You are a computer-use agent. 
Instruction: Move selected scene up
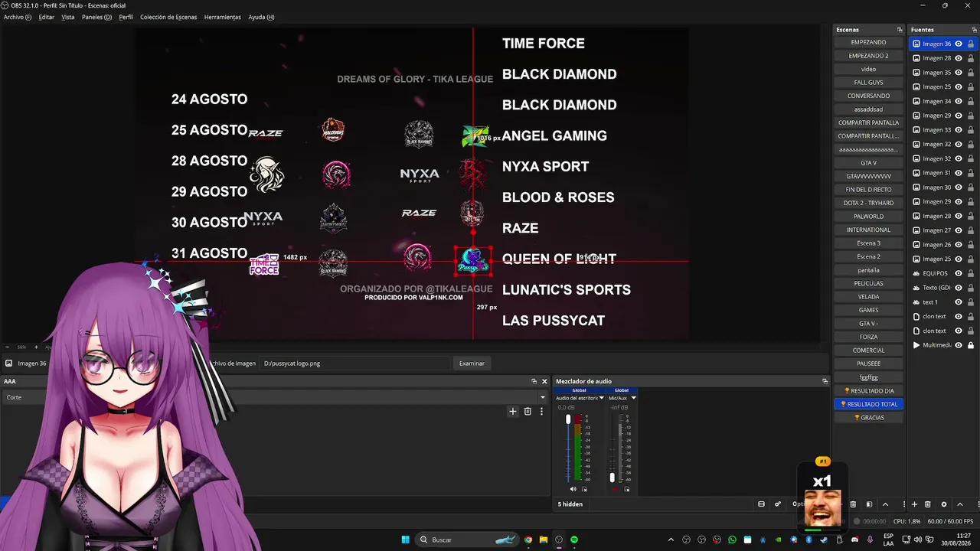click(x=886, y=504)
